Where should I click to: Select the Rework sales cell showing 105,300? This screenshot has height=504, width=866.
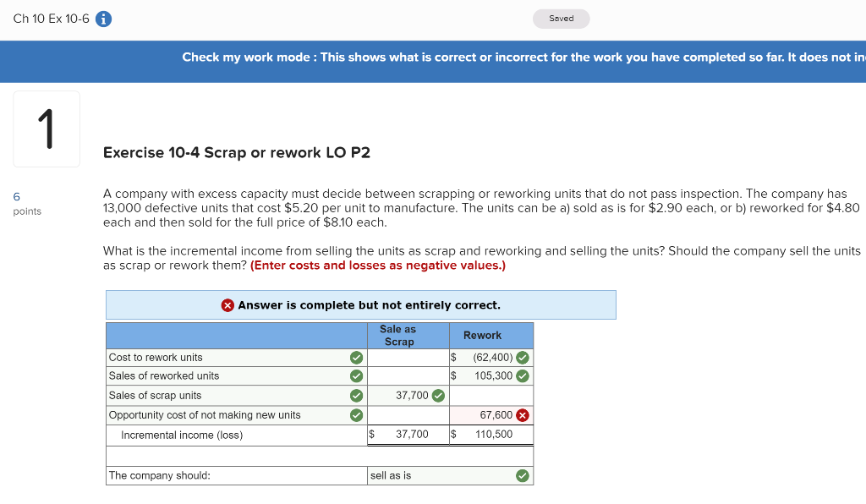[x=491, y=376]
